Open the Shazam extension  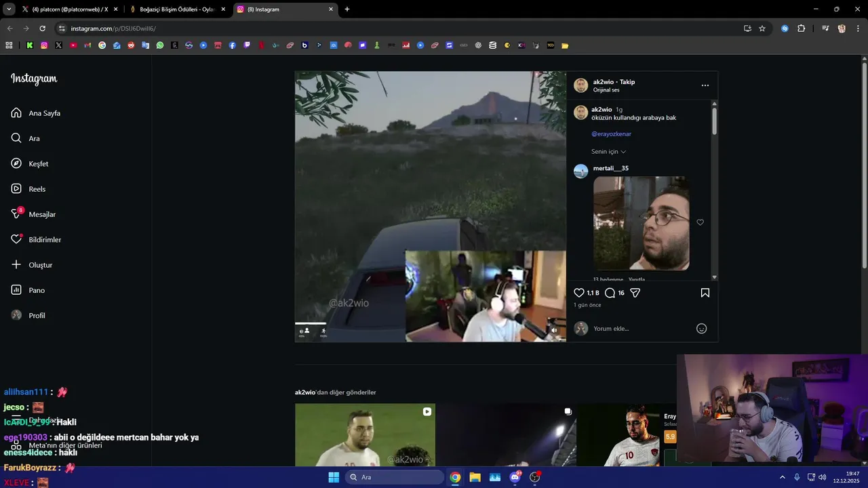coord(785,28)
